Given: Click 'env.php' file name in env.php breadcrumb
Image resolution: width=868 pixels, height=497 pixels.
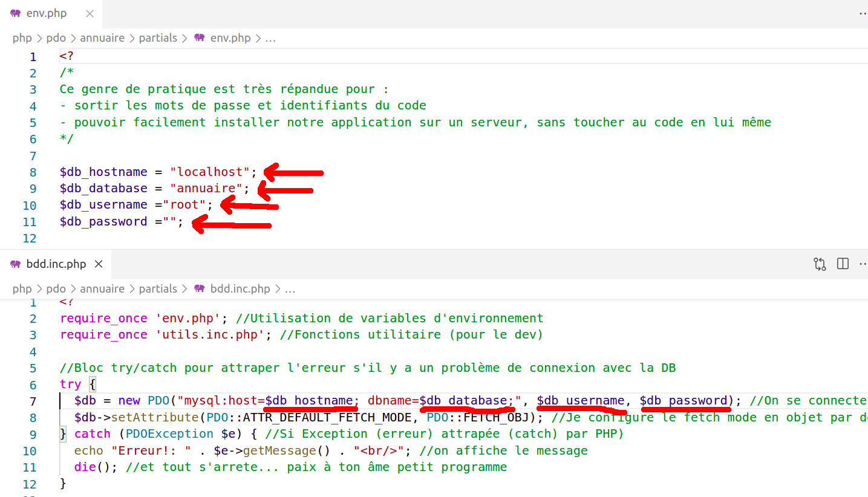Looking at the screenshot, I should click(x=230, y=38).
